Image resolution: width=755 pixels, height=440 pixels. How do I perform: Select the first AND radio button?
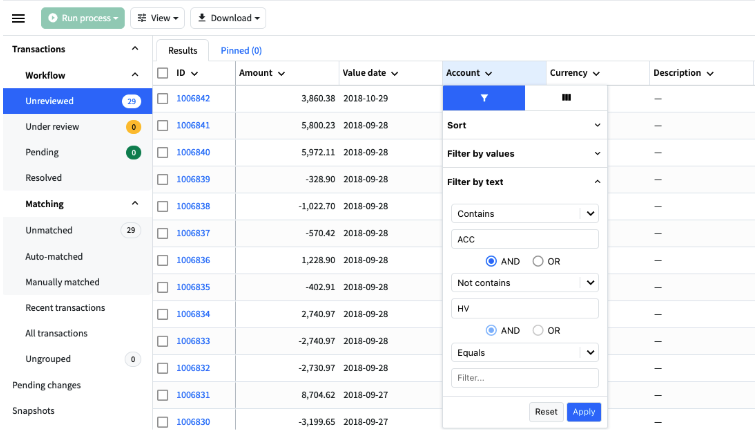click(x=491, y=261)
